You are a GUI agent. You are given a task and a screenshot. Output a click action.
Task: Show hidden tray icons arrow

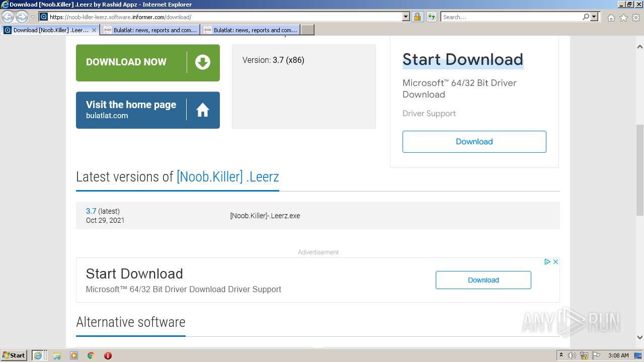[561, 355]
